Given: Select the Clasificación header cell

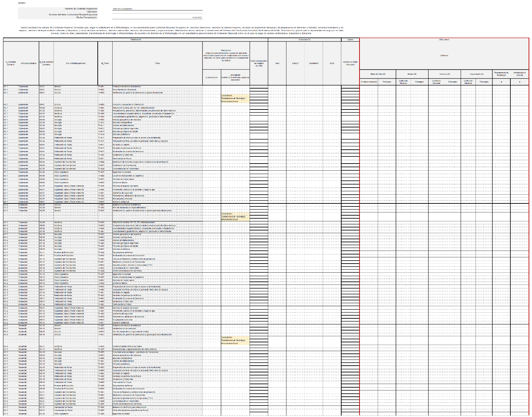Looking at the screenshot, I should point(135,40).
